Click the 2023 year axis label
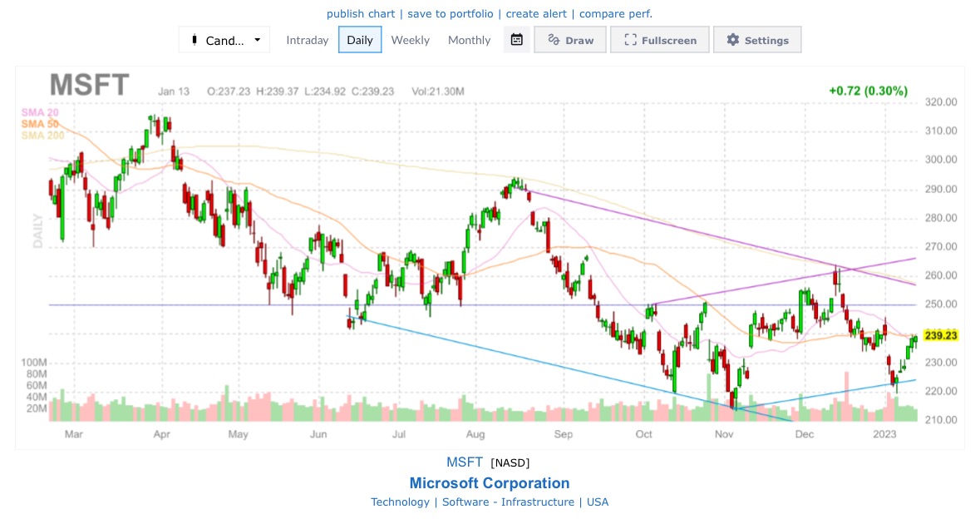This screenshot has height=519, width=980. click(x=884, y=434)
